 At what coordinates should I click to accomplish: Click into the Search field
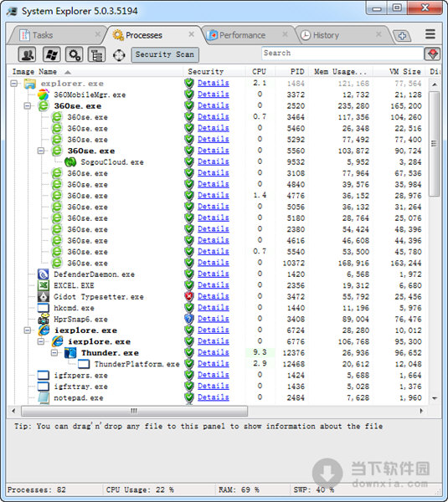[342, 54]
